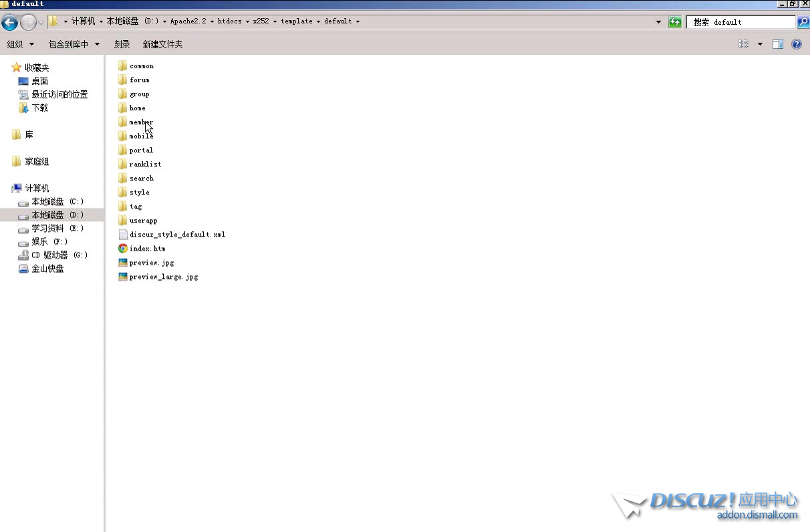Open address bar history dropdown arrow

(x=659, y=22)
